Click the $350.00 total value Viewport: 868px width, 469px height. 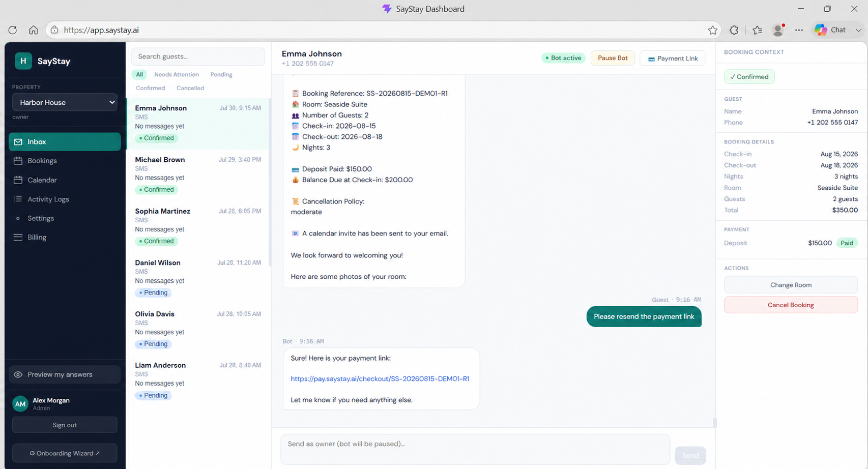pos(845,210)
